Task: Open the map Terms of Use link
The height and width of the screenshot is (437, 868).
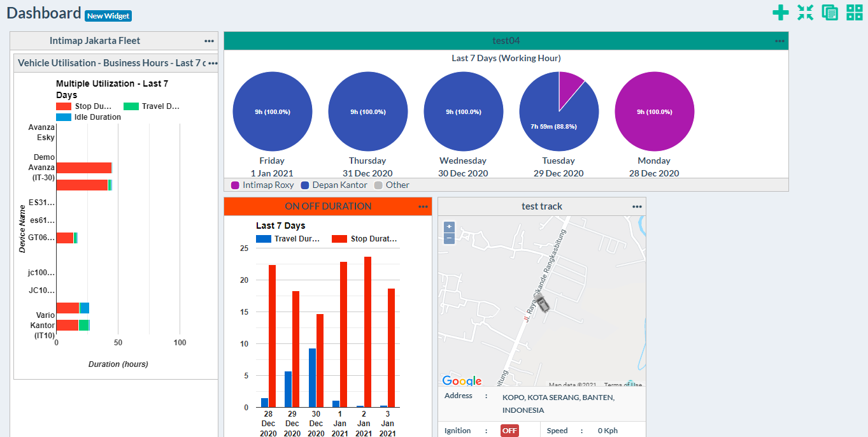Action: (623, 385)
